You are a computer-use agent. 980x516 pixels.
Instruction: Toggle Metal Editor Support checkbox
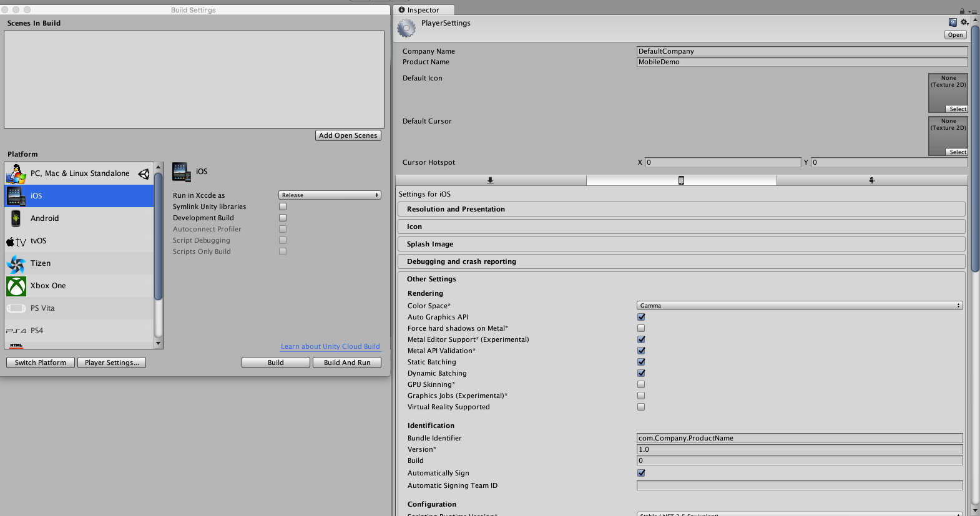point(641,339)
